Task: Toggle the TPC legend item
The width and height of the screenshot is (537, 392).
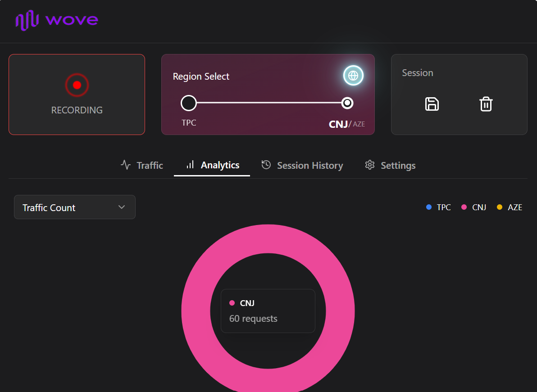Action: point(438,207)
